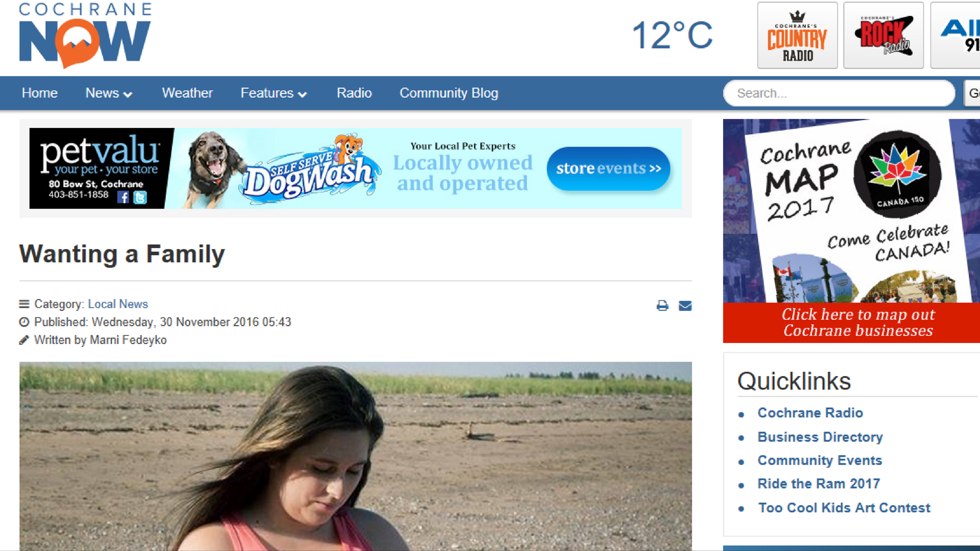Expand the Features dropdown menu
Screen dimensions: 980x551
pos(274,93)
